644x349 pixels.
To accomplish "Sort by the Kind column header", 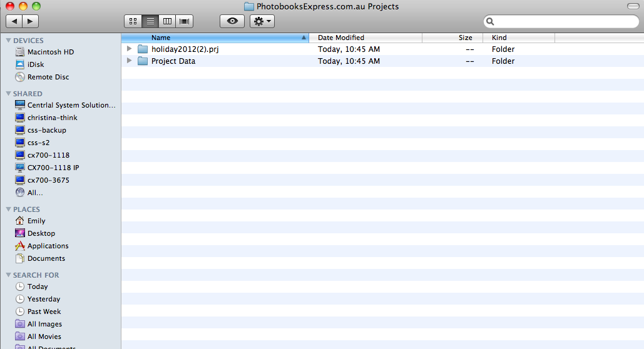I will [x=518, y=38].
